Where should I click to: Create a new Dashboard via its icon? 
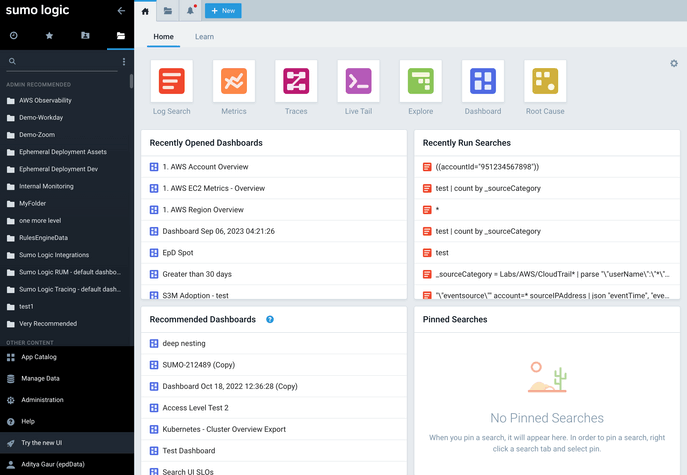coord(483,81)
